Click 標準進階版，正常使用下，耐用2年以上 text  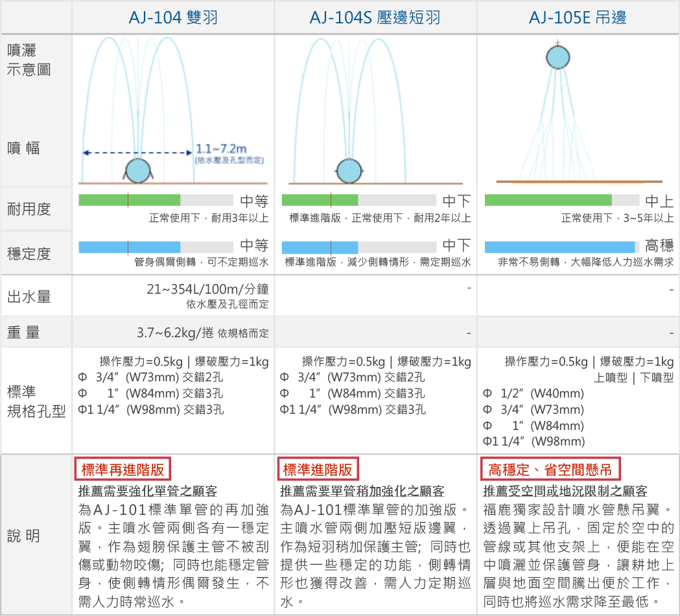(x=380, y=218)
